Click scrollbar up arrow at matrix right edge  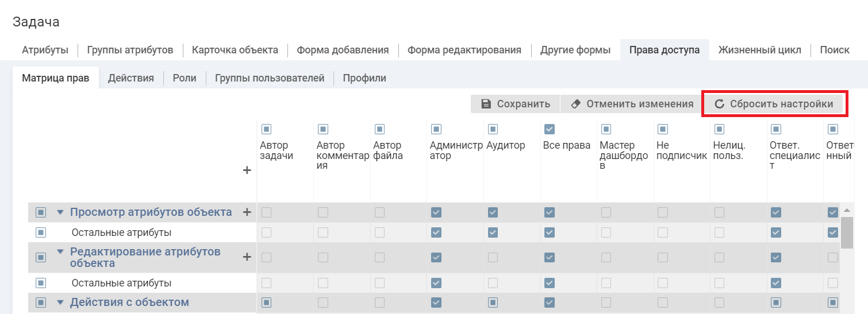846,210
